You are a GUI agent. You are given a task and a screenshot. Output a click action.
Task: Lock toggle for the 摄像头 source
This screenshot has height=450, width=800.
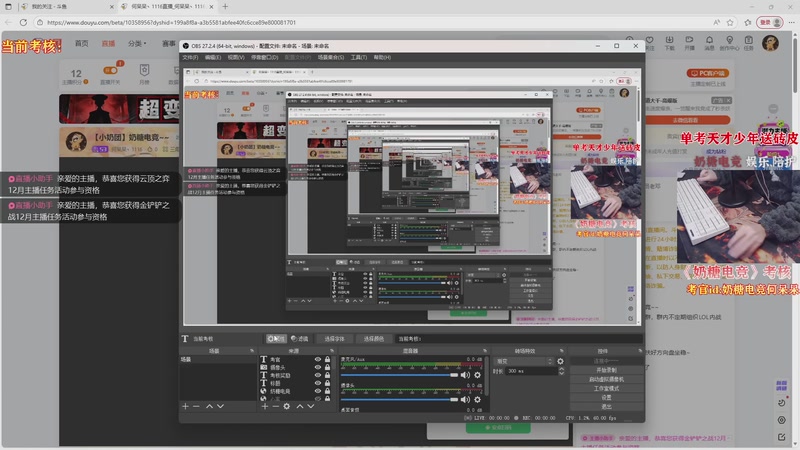point(328,367)
